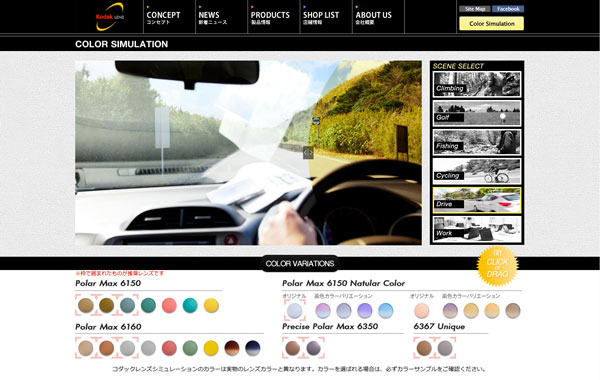Pick the yellow Polar Max 6150 lens
The height and width of the screenshot is (380, 600).
click(211, 305)
